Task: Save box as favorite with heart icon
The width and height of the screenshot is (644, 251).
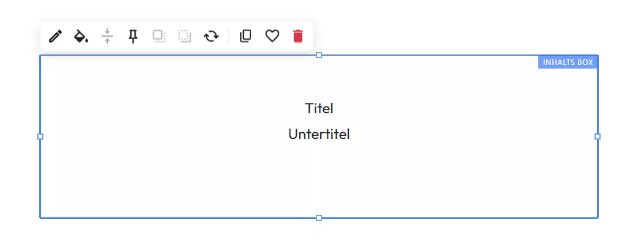Action: click(x=272, y=37)
